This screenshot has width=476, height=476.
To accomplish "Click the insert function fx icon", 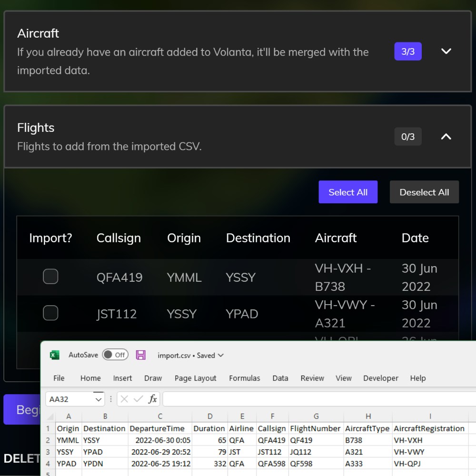I will tap(152, 399).
